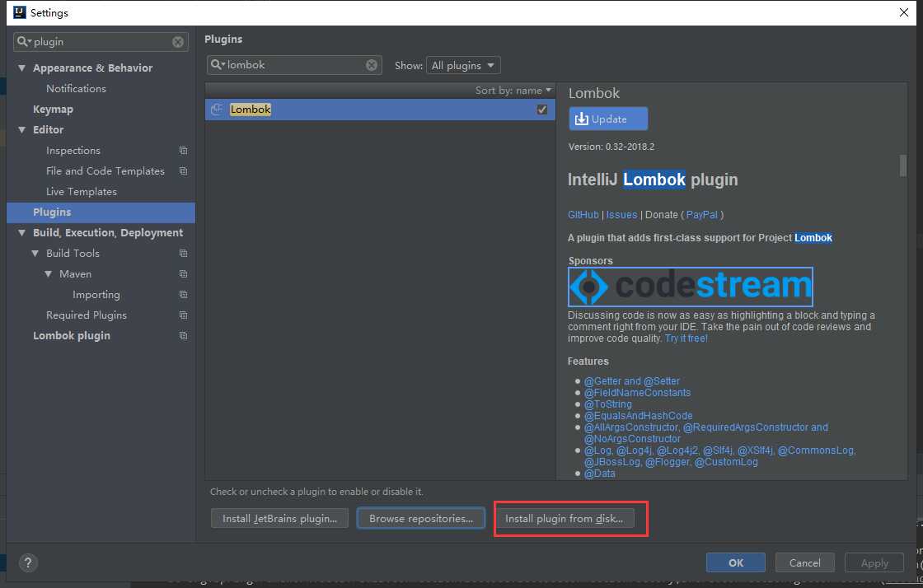Close the Settings dialog window
The image size is (923, 588).
coord(903,12)
